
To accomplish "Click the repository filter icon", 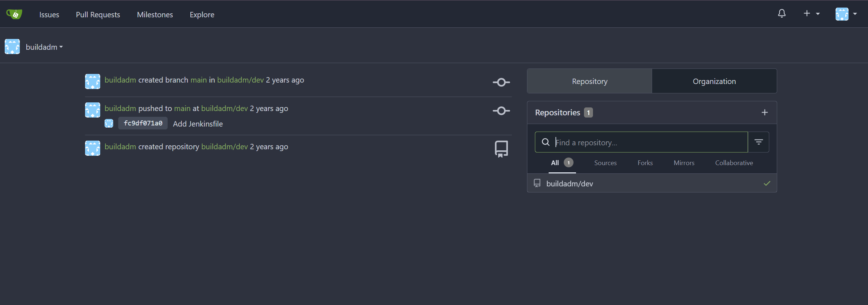I will pos(758,142).
